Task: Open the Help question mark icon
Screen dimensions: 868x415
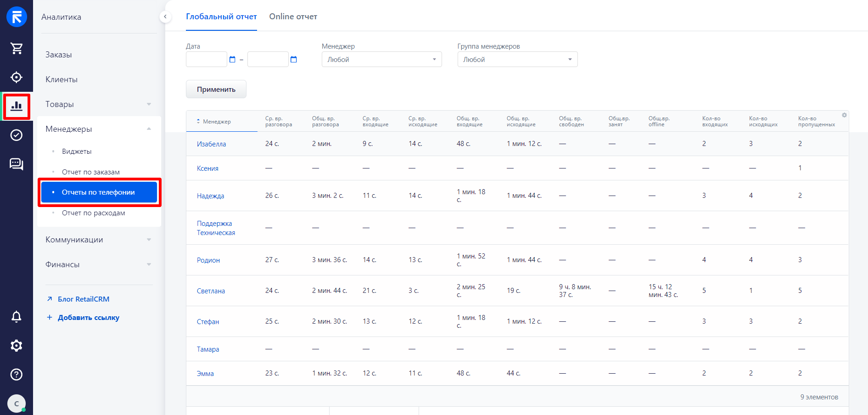Action: coord(17,374)
